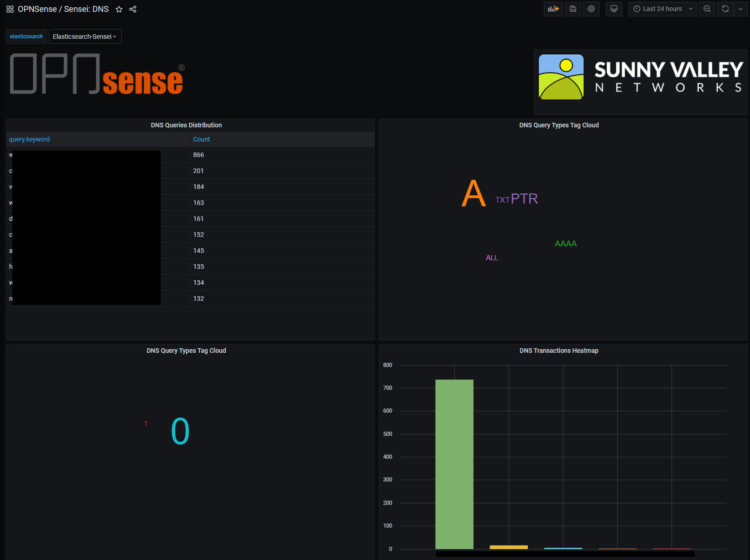Click the large cyan 0 tag
Viewport: 750px width, 560px height.
180,431
